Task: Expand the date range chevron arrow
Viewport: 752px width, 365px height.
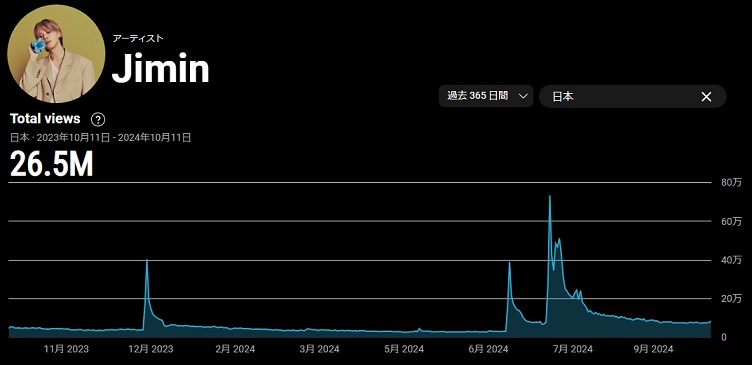Action: point(523,96)
